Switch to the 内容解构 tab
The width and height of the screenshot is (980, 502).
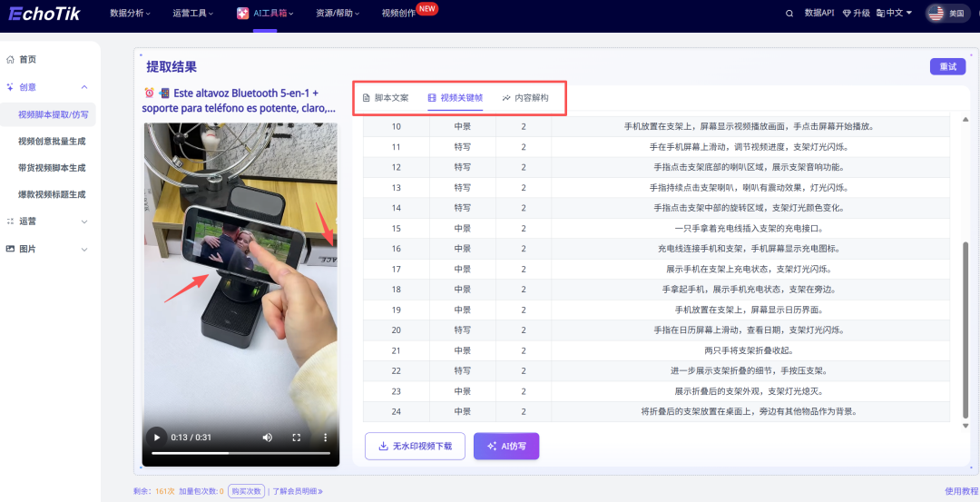525,97
